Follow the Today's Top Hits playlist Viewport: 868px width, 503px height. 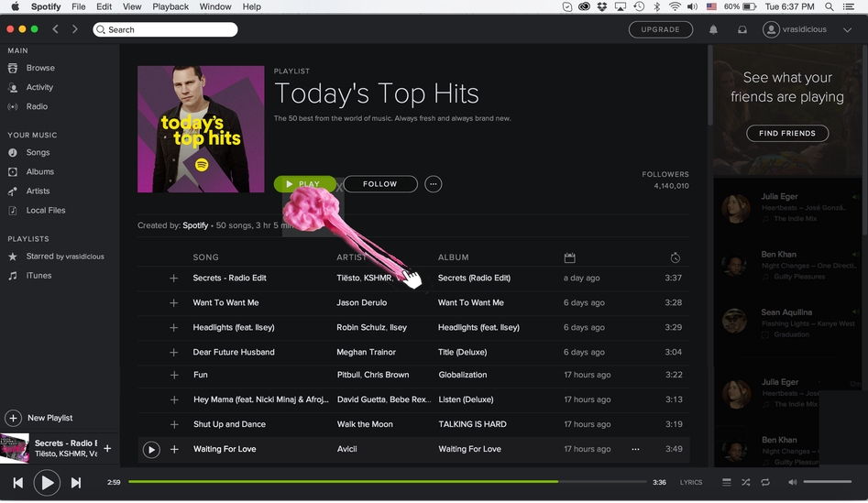tap(380, 184)
